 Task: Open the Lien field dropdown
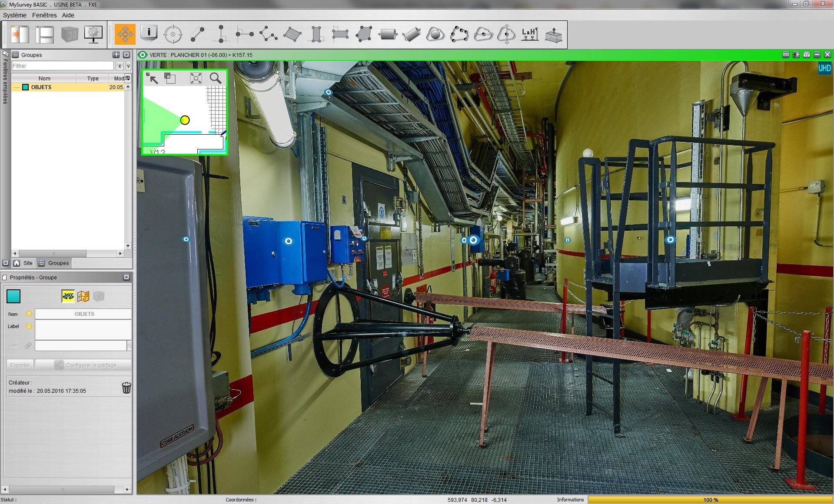pos(129,346)
